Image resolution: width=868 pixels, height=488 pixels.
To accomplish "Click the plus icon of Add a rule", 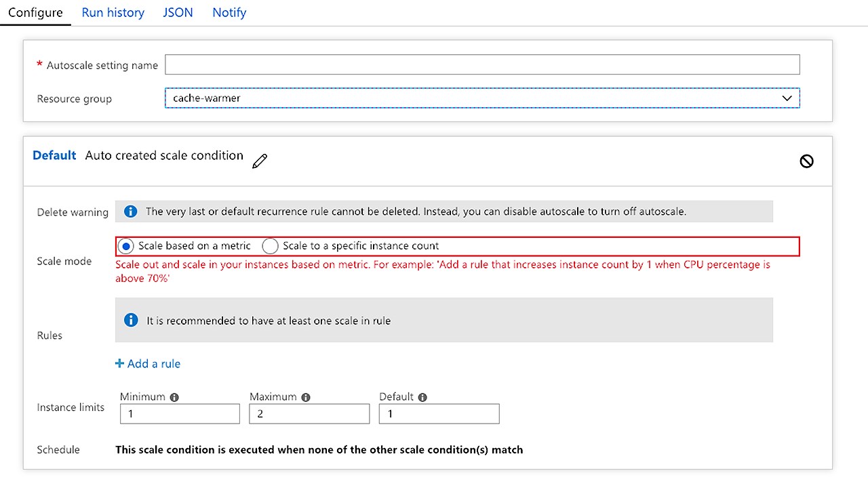I will click(x=119, y=363).
